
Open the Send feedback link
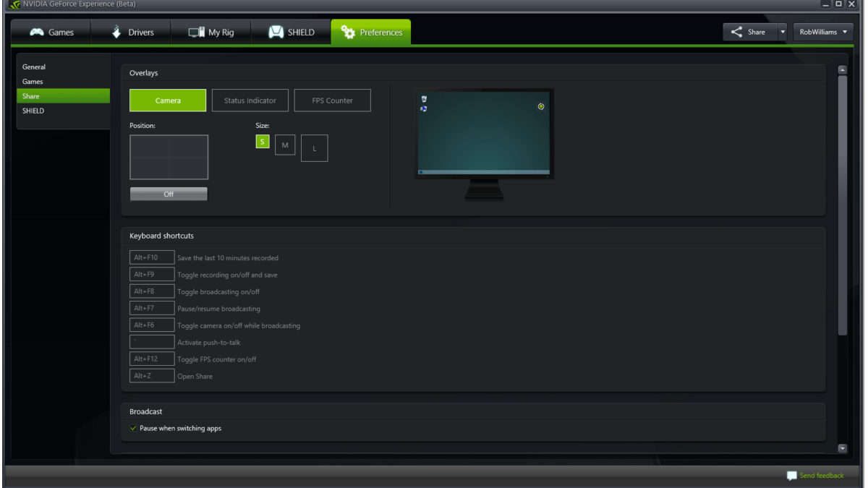coord(821,476)
